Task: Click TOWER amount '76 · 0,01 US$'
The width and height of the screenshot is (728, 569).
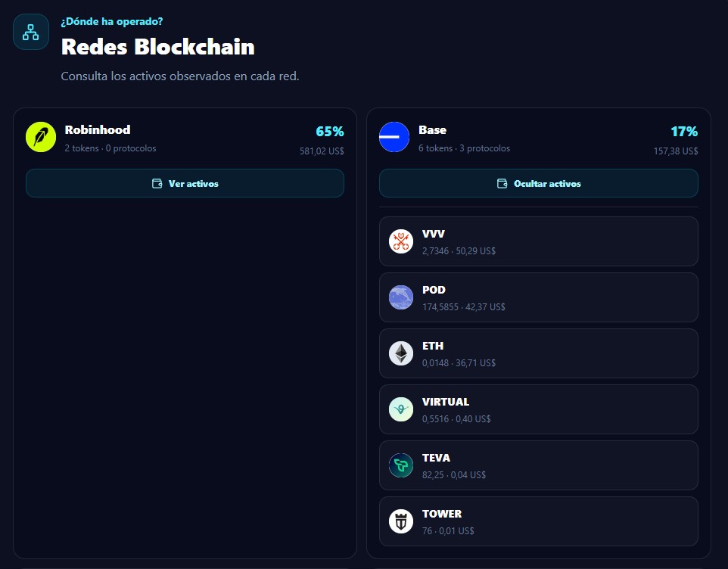Action: point(448,531)
